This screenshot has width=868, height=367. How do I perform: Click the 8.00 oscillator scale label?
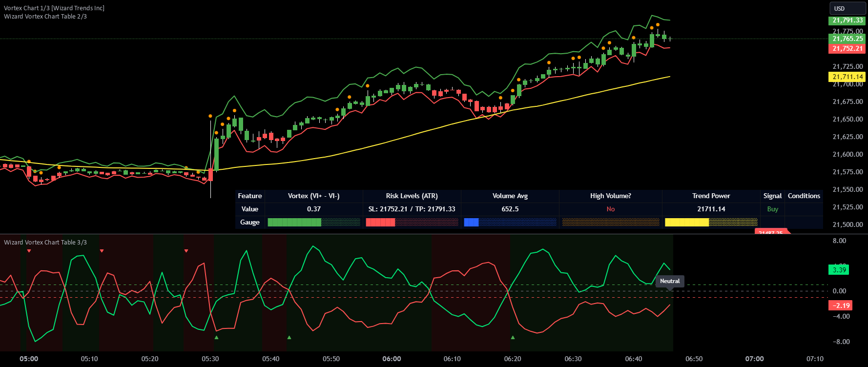pyautogui.click(x=839, y=241)
